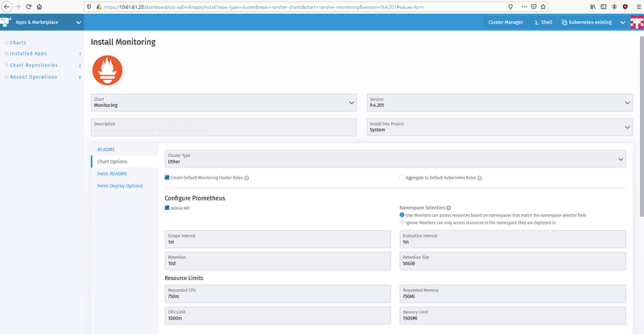Viewport: 644px width, 334px height.
Task: Click the Charts sidebar icon
Action: point(6,43)
